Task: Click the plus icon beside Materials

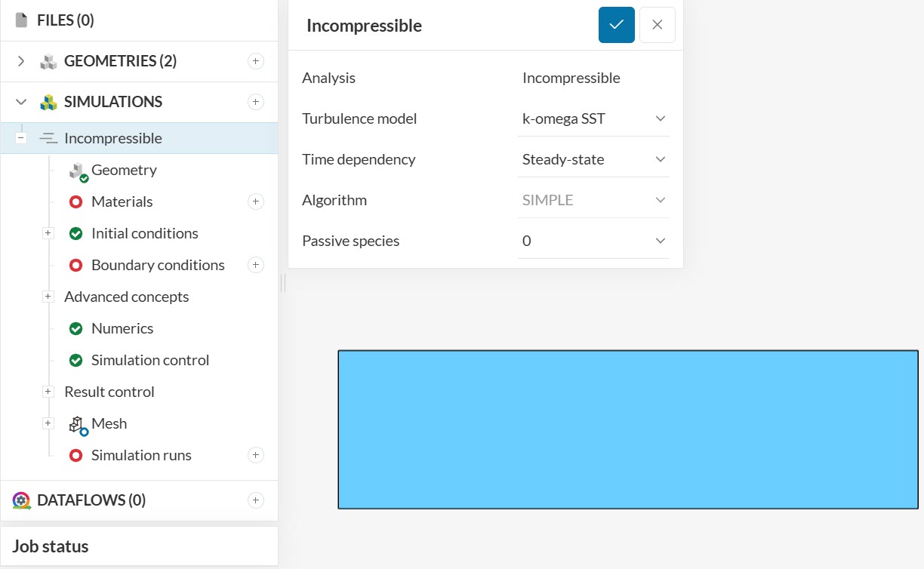Action: [256, 201]
